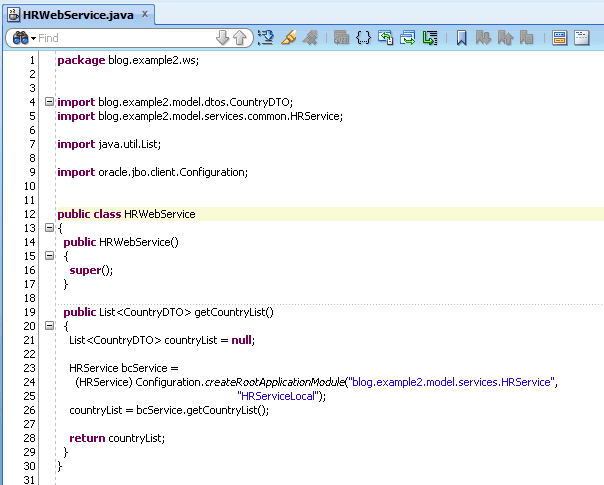Image resolution: width=604 pixels, height=485 pixels.
Task: Go to the previous bookmark
Action: tap(505, 38)
